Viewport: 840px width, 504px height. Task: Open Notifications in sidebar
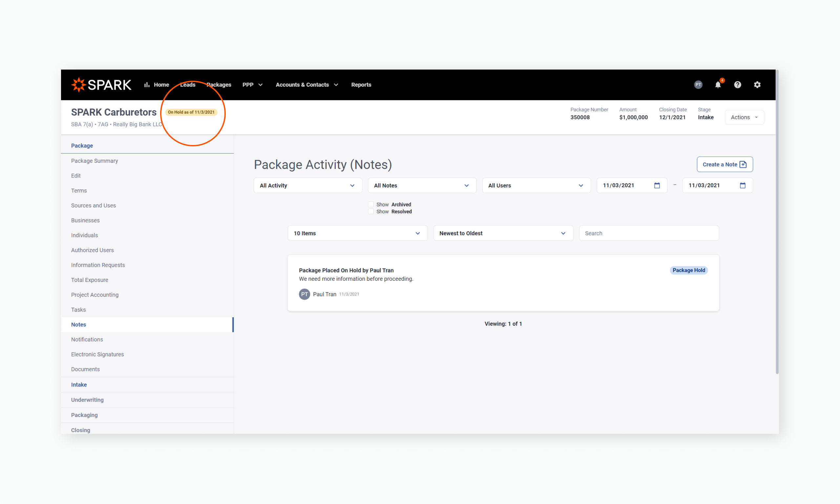[147, 340]
